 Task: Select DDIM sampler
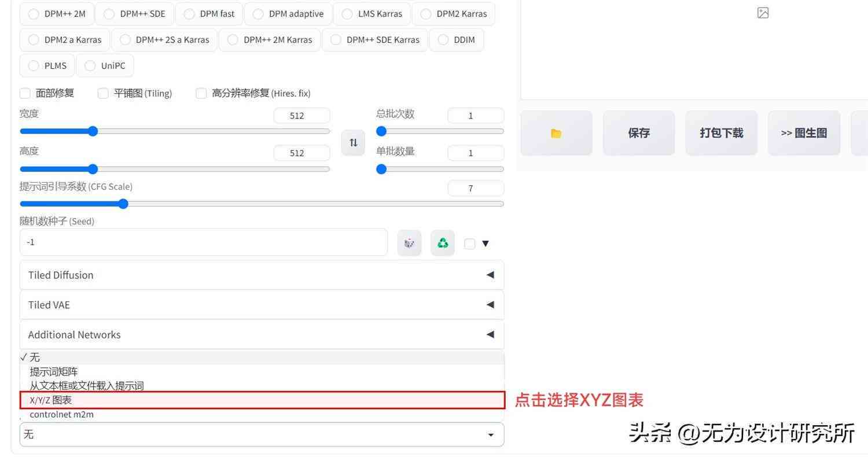(457, 40)
